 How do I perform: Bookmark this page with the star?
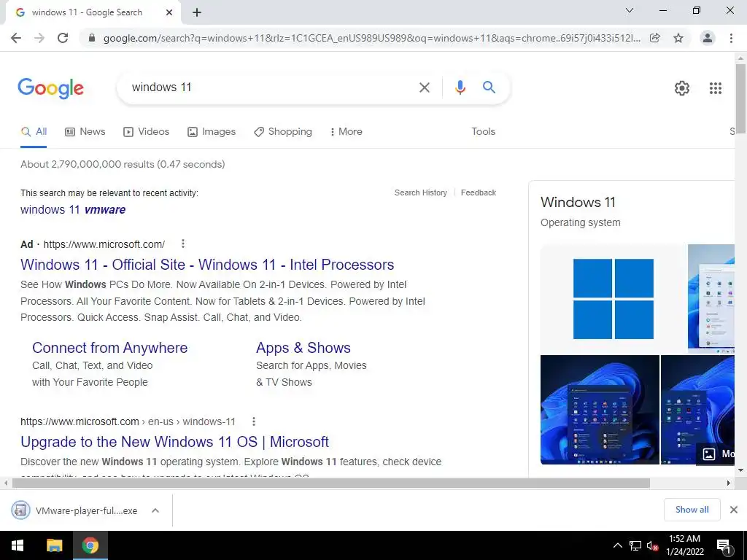pyautogui.click(x=678, y=38)
